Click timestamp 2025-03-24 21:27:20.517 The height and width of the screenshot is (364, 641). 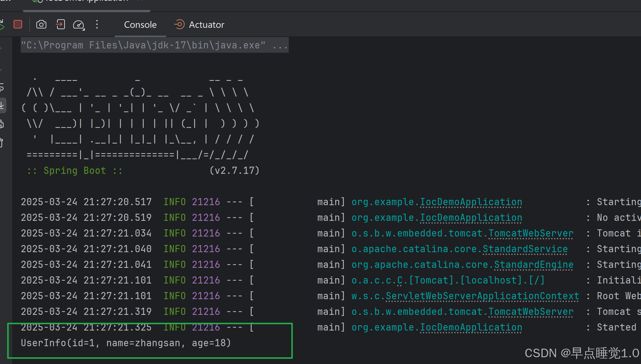point(86,202)
